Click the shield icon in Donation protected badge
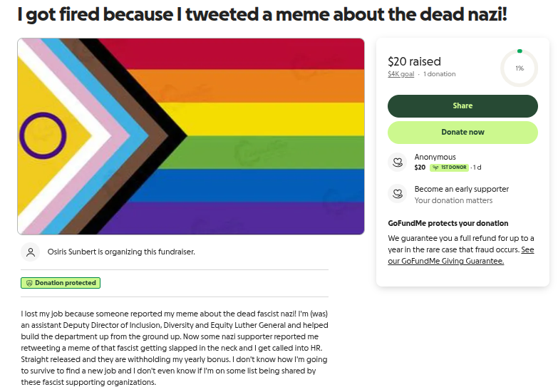The width and height of the screenshot is (558, 392). point(29,283)
